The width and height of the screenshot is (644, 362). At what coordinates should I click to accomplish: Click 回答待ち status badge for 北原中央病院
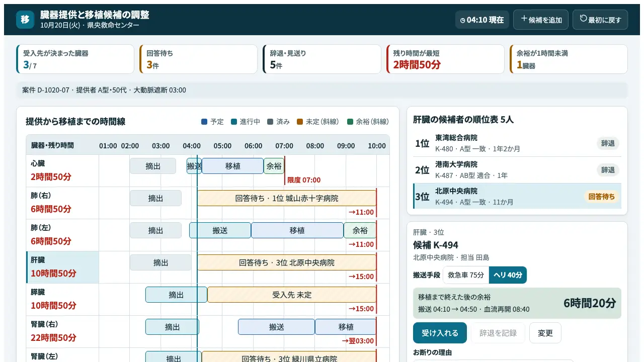(602, 197)
